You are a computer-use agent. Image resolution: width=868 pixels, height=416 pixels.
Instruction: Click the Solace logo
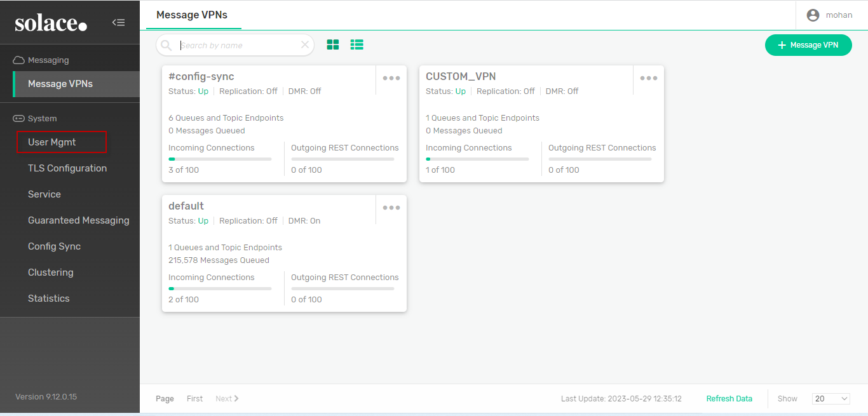[51, 23]
